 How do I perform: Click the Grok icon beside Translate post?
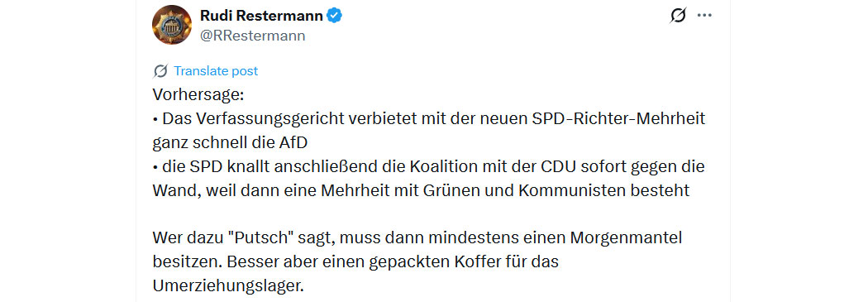160,71
